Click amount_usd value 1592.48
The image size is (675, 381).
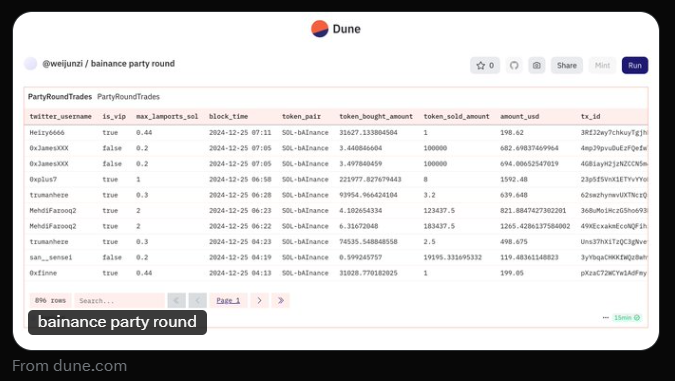[x=514, y=180]
